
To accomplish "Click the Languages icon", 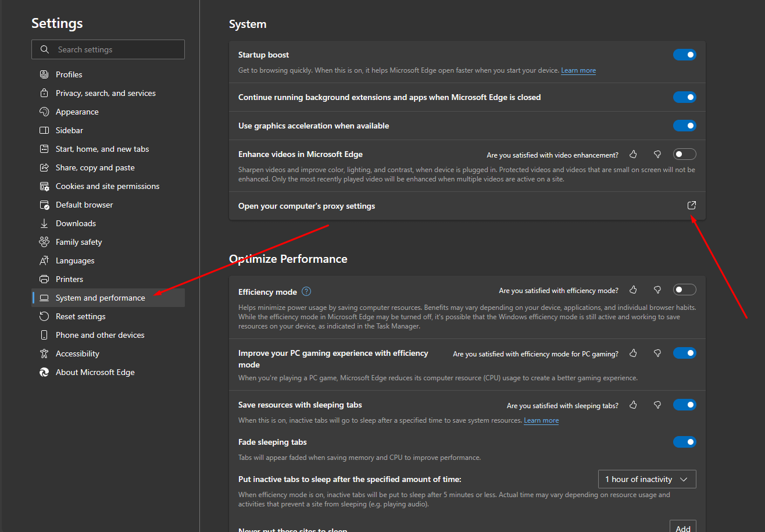I will [44, 260].
